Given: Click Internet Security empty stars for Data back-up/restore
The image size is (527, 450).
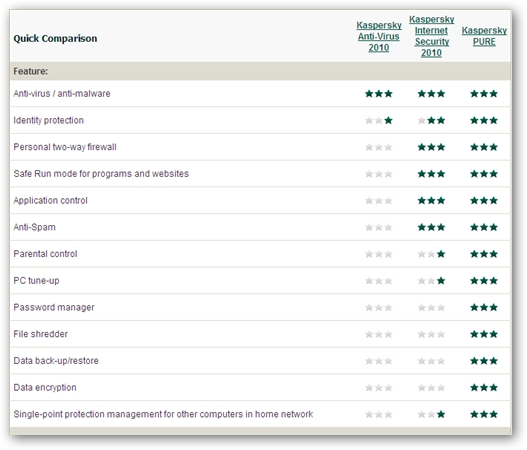Looking at the screenshot, I should point(431,361).
